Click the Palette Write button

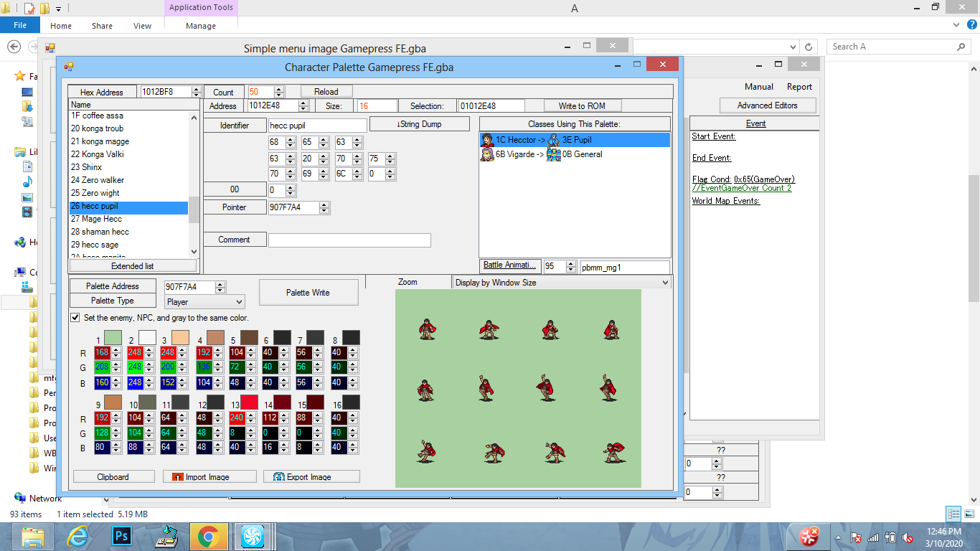click(308, 293)
